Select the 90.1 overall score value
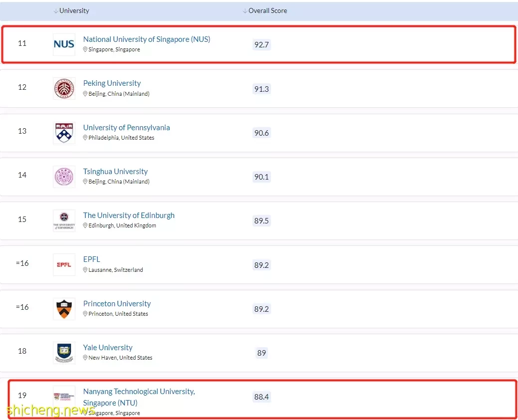 [x=261, y=177]
